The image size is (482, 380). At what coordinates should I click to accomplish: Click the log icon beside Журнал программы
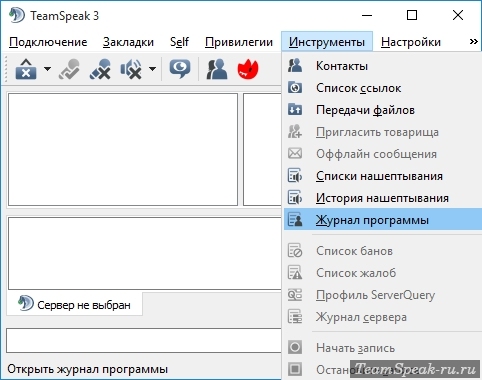[295, 220]
